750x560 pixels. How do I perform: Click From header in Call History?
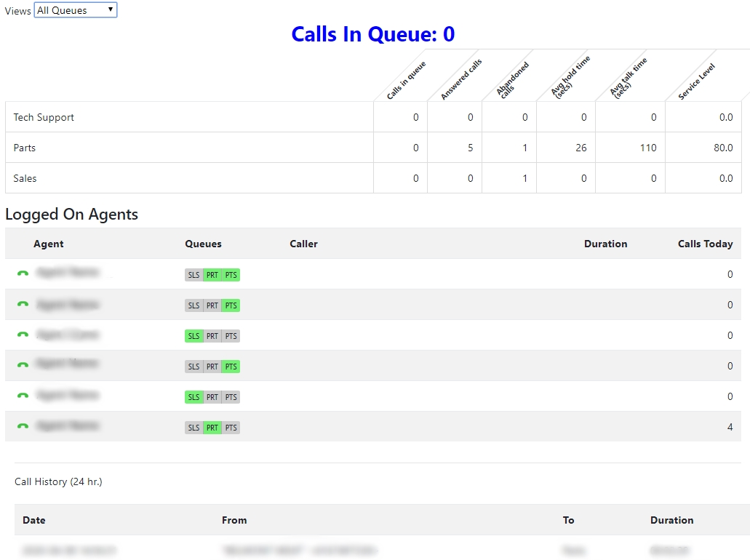[234, 520]
